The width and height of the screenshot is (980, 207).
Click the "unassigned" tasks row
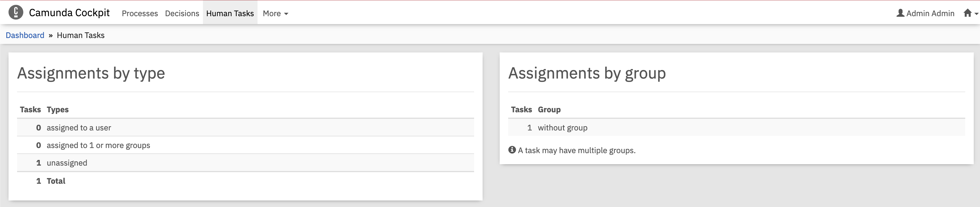click(x=245, y=162)
